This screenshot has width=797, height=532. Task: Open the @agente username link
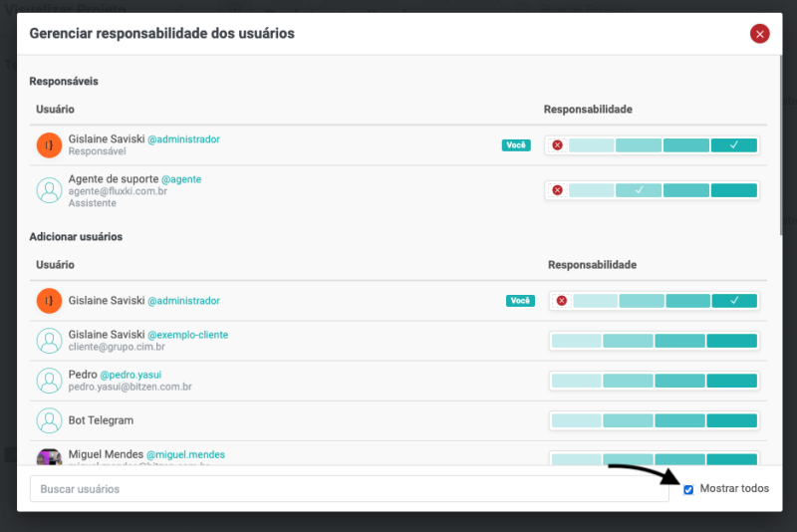tap(181, 179)
